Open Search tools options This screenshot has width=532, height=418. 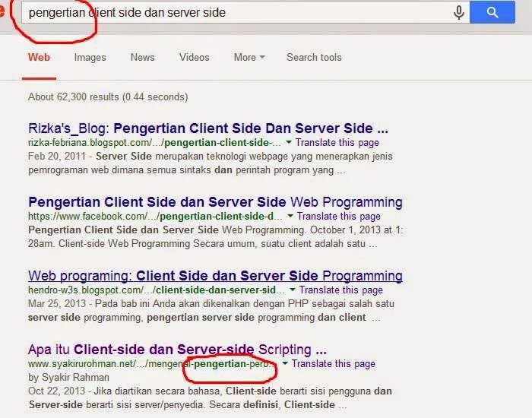(314, 57)
